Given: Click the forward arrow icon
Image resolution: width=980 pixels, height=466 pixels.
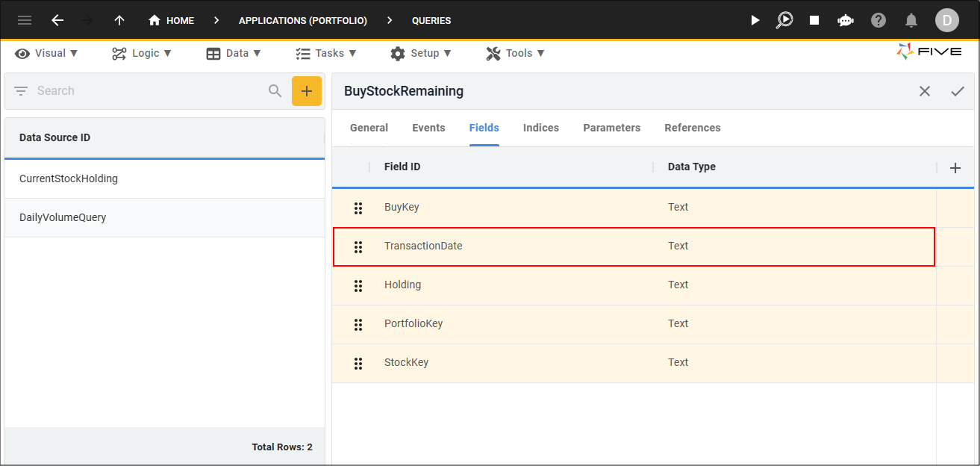Looking at the screenshot, I should (x=87, y=20).
